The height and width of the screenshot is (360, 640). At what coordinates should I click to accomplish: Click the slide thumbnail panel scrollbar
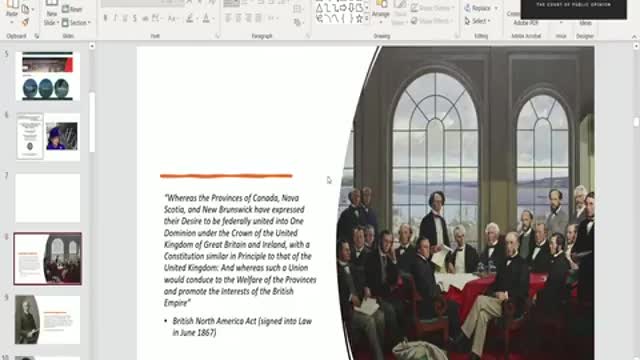pyautogui.click(x=92, y=122)
